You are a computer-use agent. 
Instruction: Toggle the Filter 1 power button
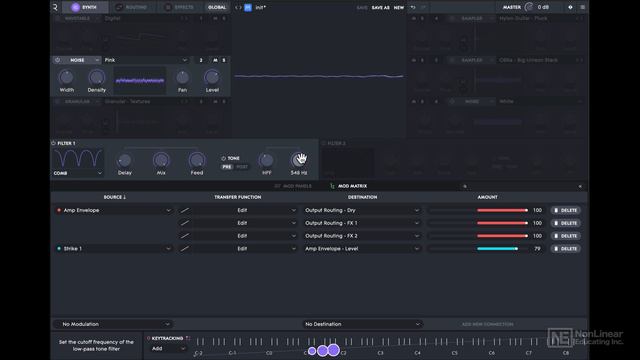[x=53, y=143]
